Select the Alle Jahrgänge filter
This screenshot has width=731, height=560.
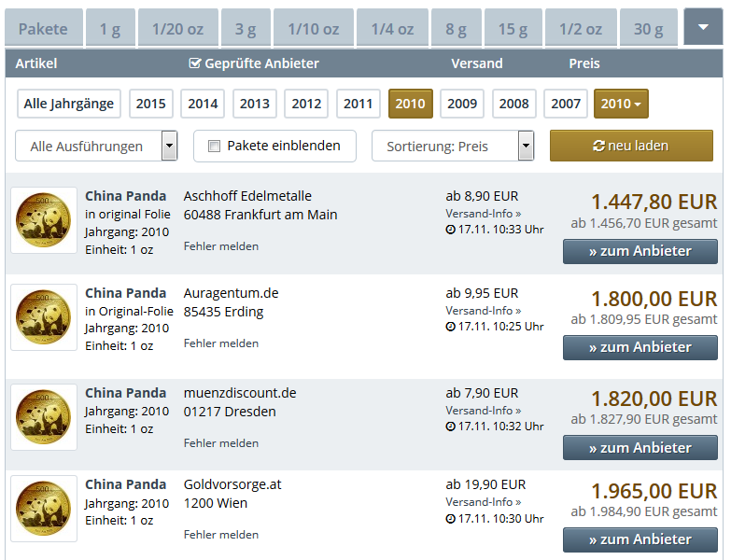tap(69, 104)
